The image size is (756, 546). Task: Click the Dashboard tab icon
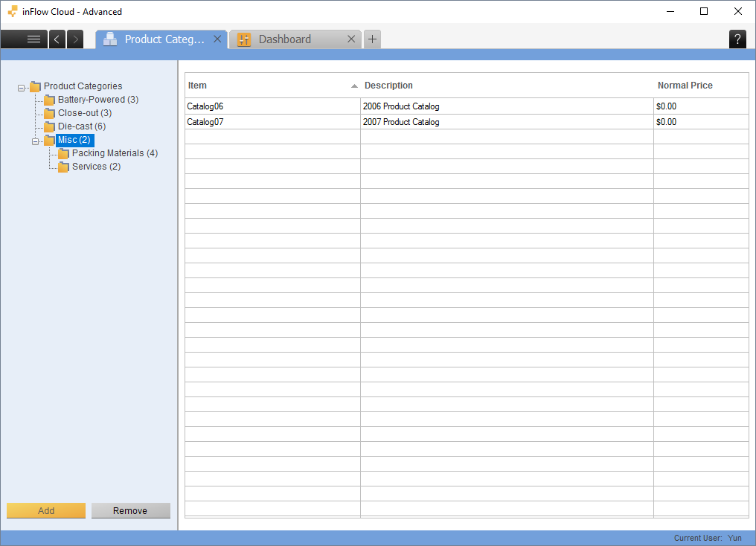point(244,39)
